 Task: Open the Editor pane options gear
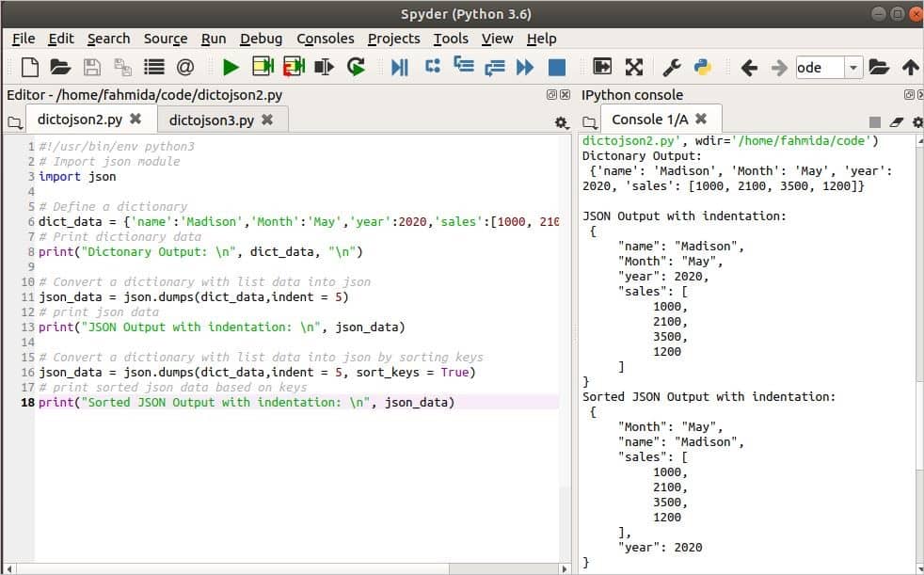[x=561, y=122]
